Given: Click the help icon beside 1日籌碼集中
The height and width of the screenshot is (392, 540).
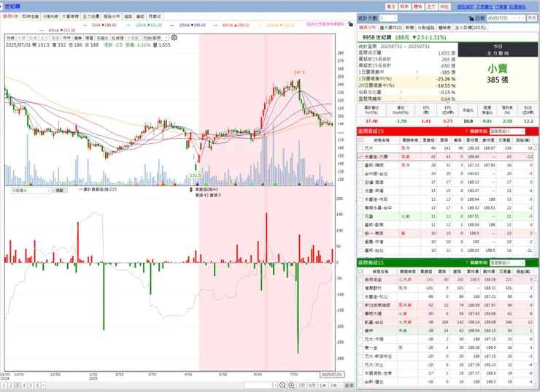Looking at the screenshot, I should coord(417,72).
